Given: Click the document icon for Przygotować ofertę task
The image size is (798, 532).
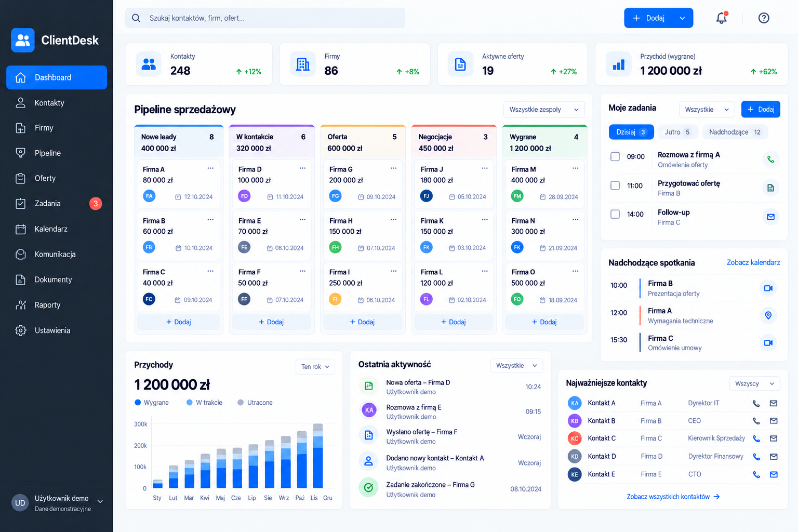Looking at the screenshot, I should pyautogui.click(x=770, y=188).
